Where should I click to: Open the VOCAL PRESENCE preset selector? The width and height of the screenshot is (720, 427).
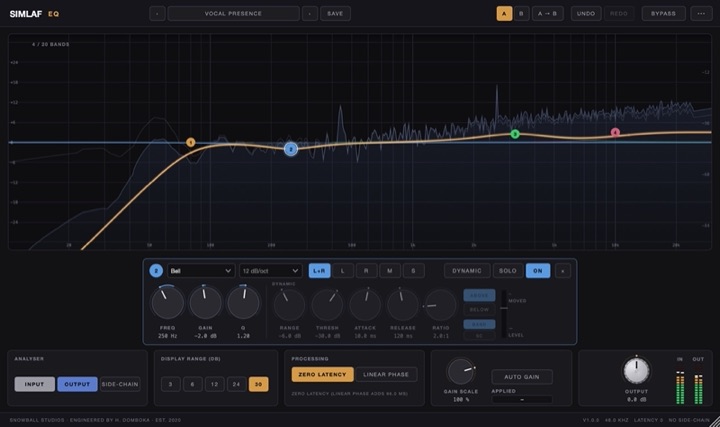233,13
